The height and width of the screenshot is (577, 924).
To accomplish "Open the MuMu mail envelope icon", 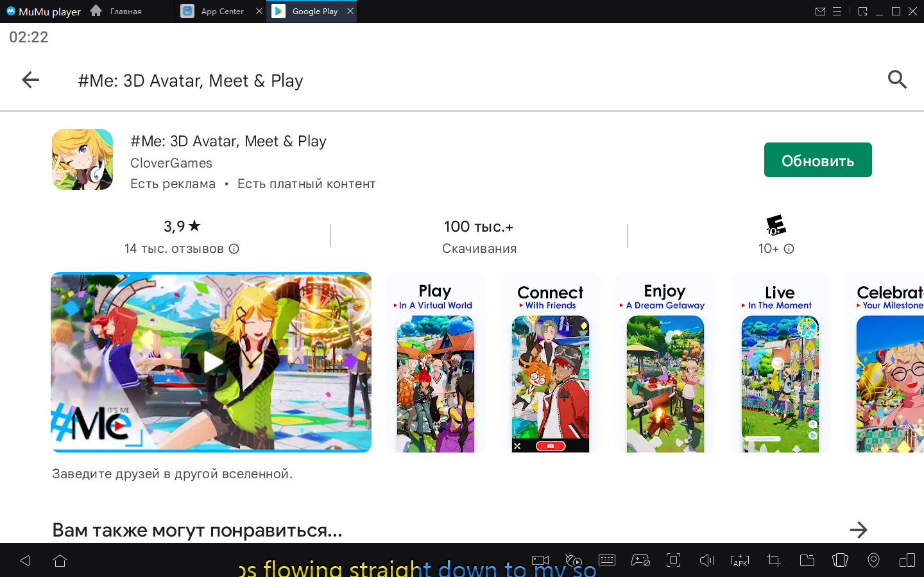I will click(820, 12).
